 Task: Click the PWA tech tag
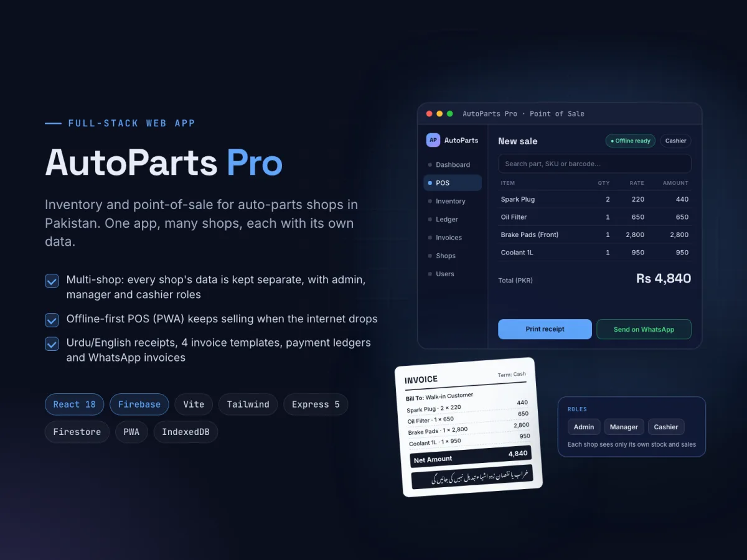131,432
